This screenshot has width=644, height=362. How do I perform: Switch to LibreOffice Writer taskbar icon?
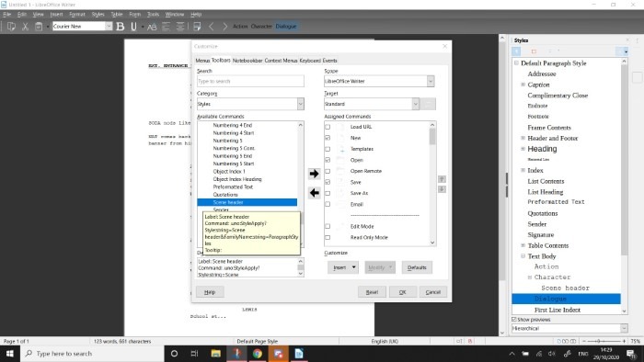[299, 354]
